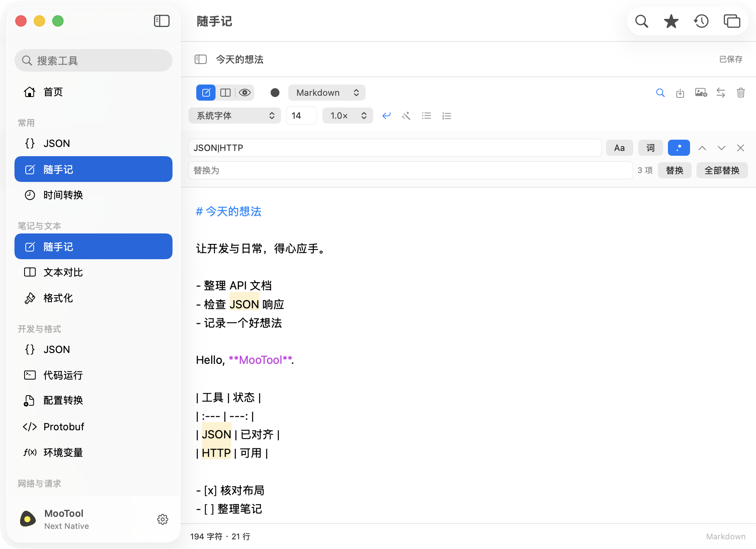Open the 系统字体 font dropdown
756x549 pixels.
pyautogui.click(x=234, y=116)
